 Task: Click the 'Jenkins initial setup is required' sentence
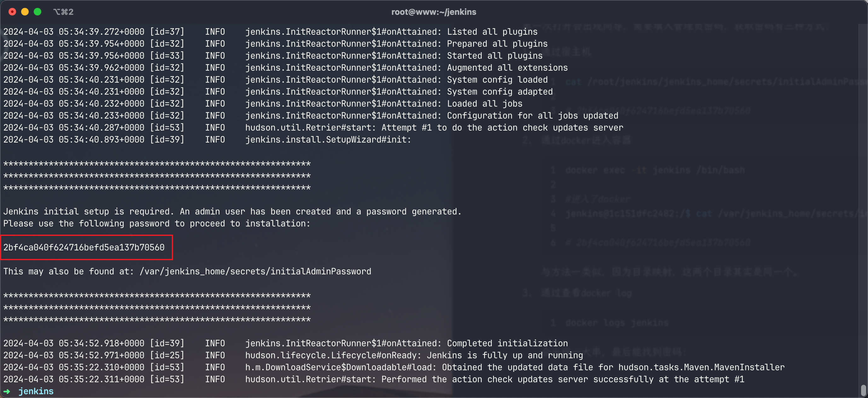(x=89, y=212)
